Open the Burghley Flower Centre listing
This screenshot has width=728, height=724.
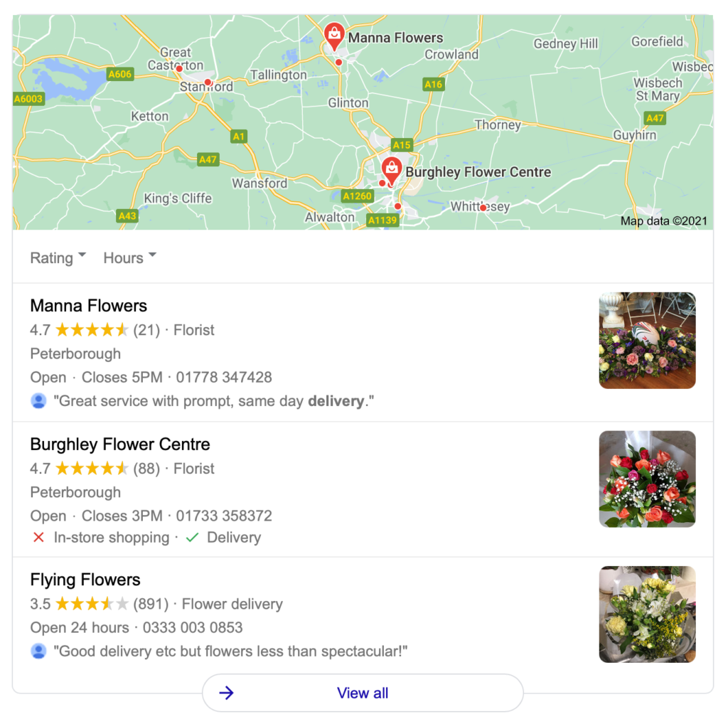[x=120, y=444]
